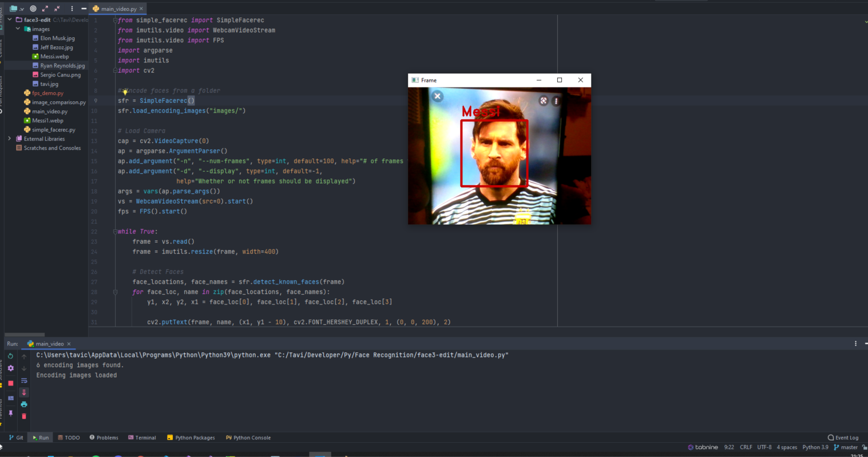Toggle scroll to end in Run console
This screenshot has height=457, width=868.
coord(24,392)
